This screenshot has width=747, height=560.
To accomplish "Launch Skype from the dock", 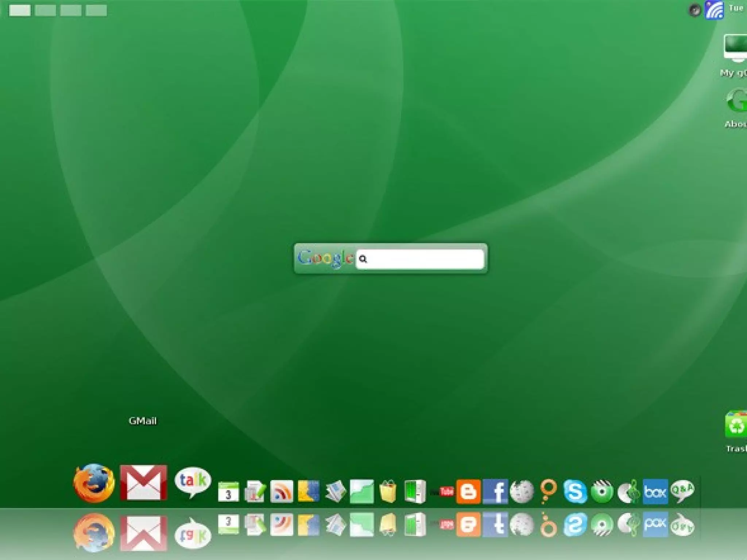I will pyautogui.click(x=575, y=491).
